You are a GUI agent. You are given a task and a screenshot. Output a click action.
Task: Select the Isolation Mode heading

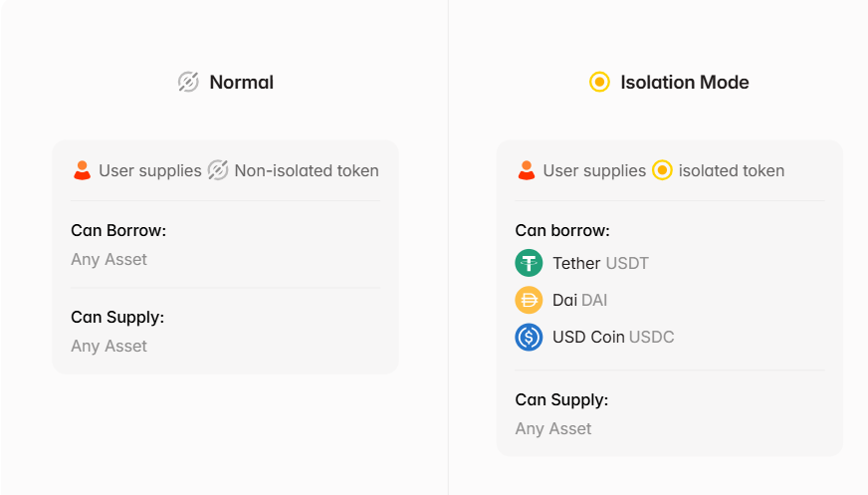click(684, 82)
